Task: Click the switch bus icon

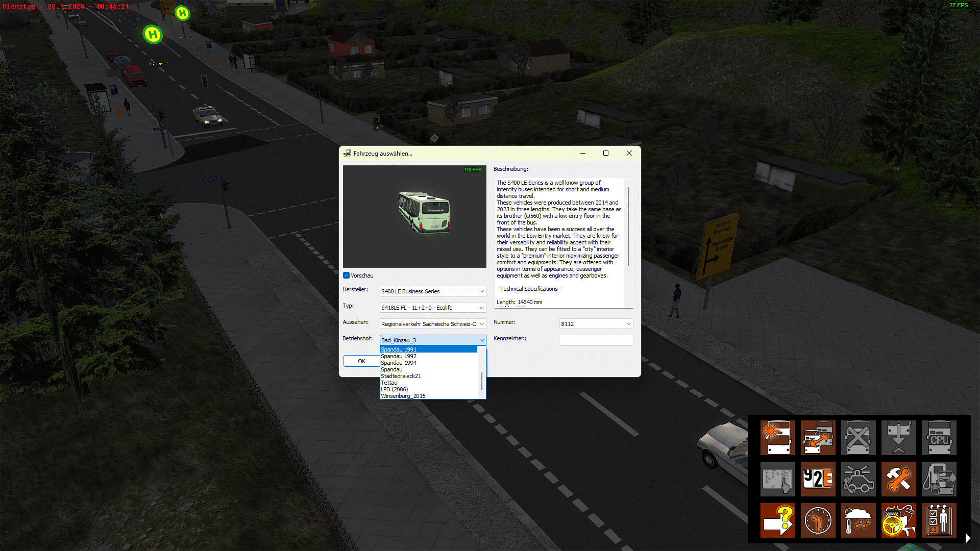Action: [818, 437]
